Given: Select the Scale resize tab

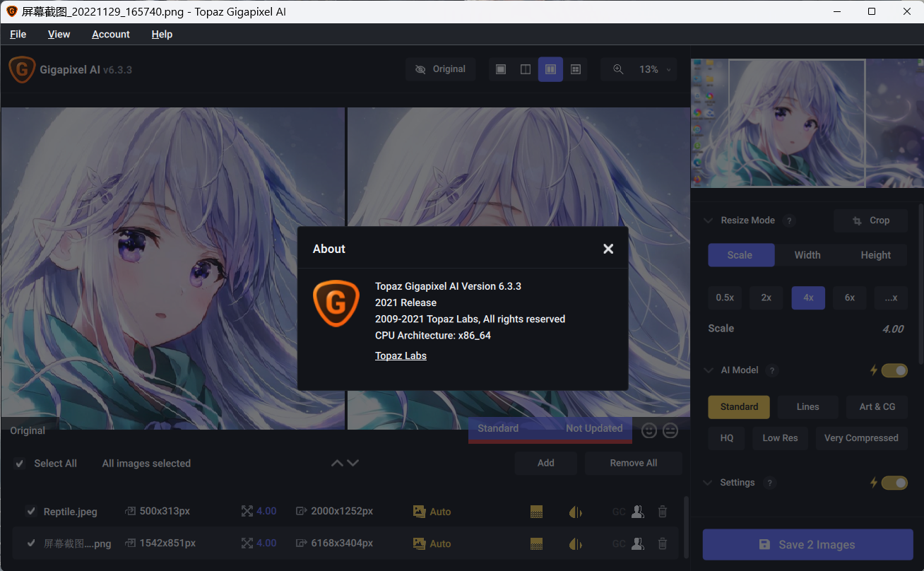Looking at the screenshot, I should [x=741, y=255].
